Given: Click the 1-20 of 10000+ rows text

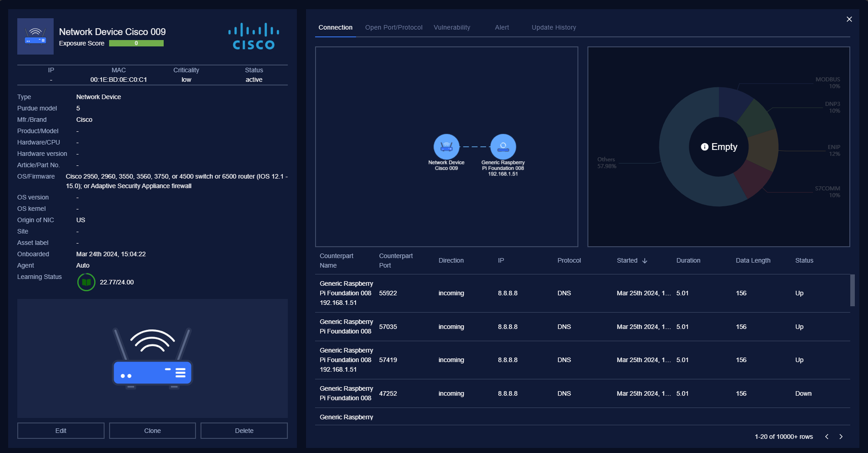Looking at the screenshot, I should pyautogui.click(x=784, y=437).
